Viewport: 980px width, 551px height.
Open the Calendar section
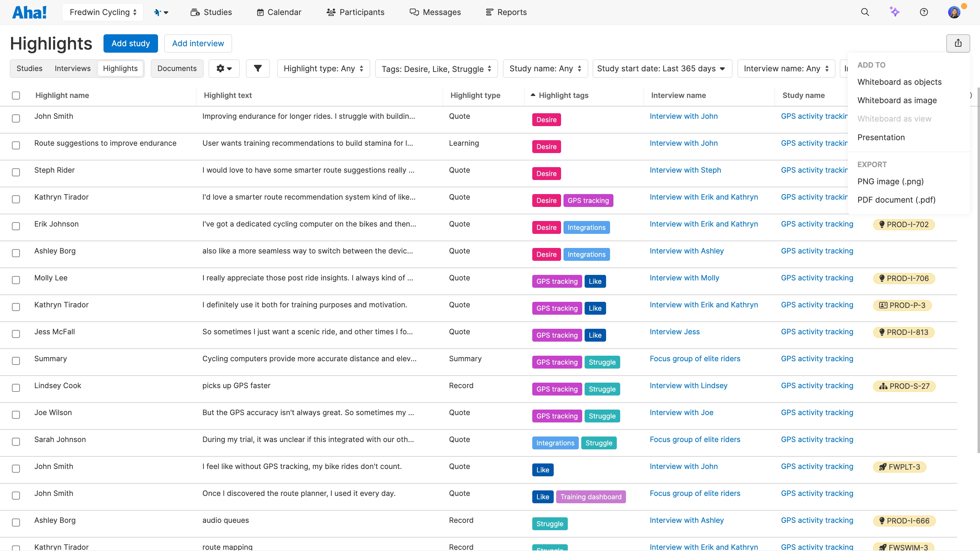tap(278, 12)
